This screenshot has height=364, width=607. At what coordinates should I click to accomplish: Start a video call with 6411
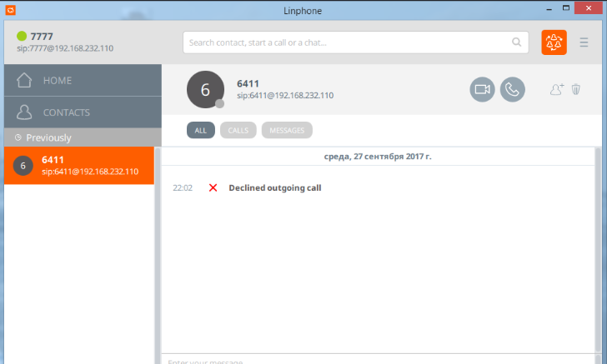click(482, 90)
